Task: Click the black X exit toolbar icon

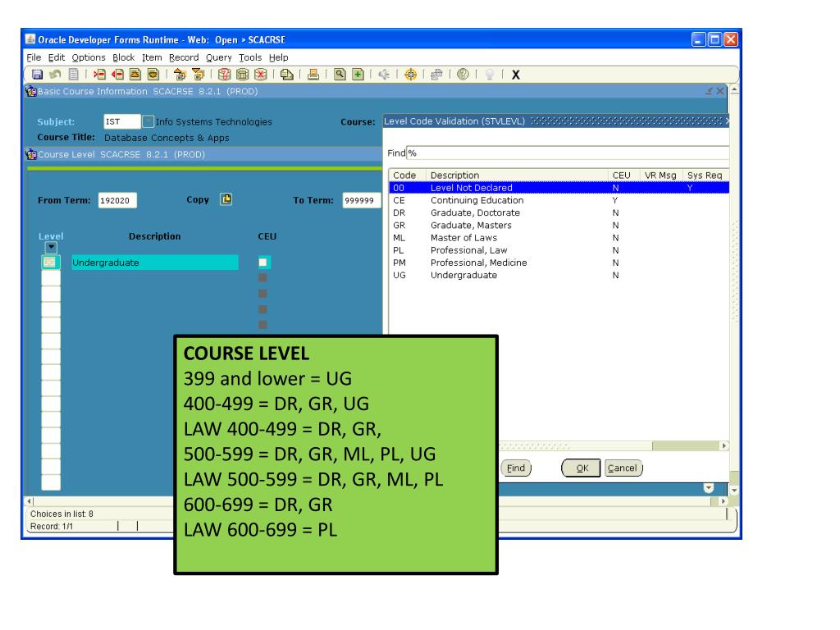Action: (515, 75)
